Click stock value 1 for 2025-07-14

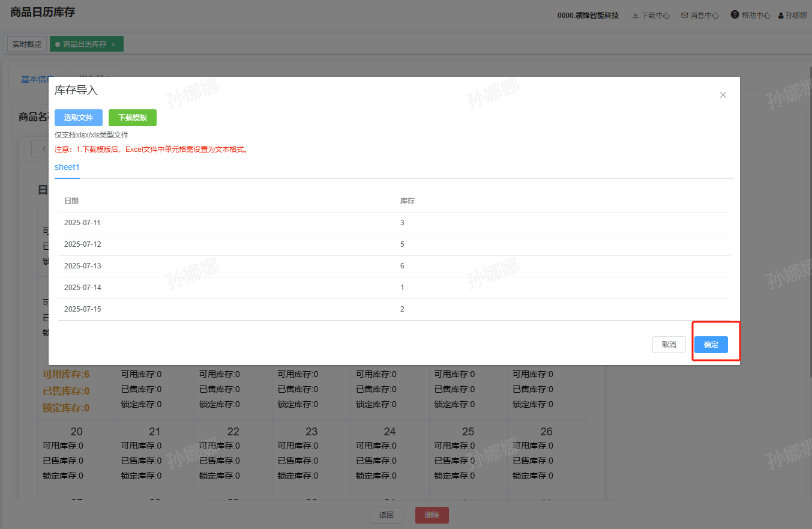pyautogui.click(x=402, y=288)
